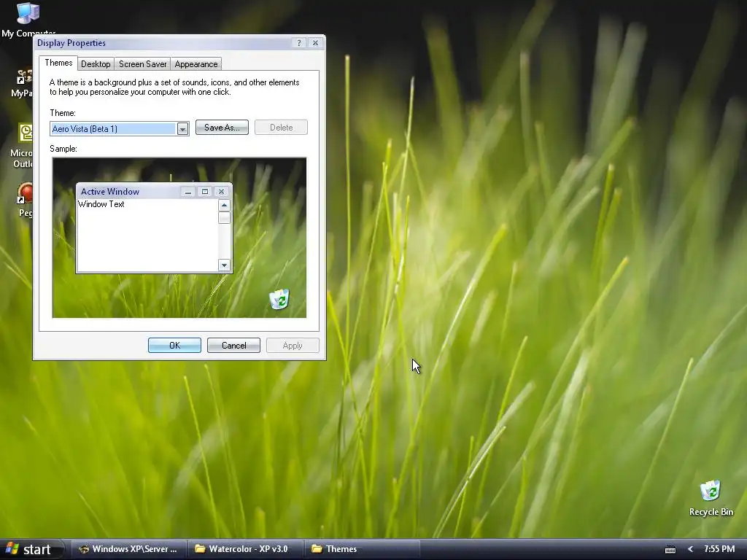Click the 7:55 PM taskbar clock
747x560 pixels.
pyautogui.click(x=719, y=549)
